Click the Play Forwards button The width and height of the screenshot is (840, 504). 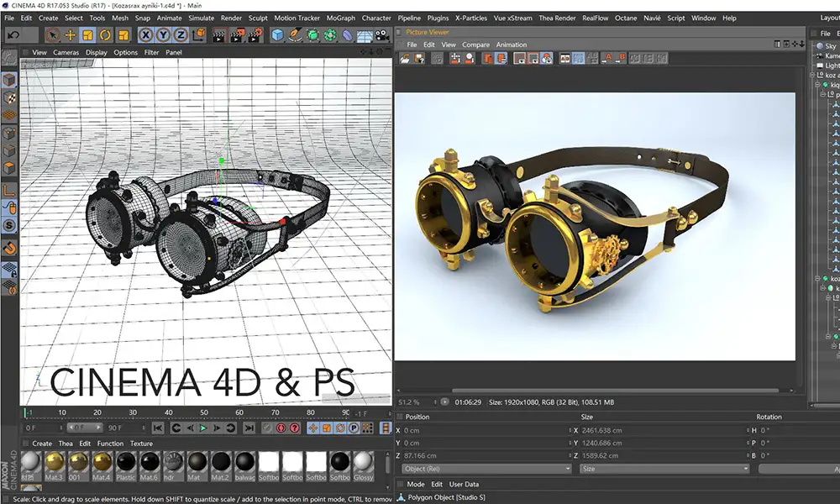(203, 428)
